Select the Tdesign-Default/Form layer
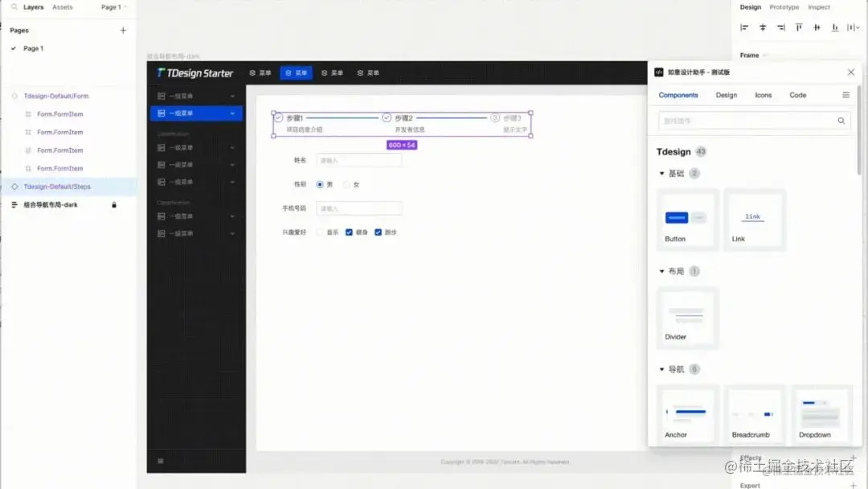Viewport: 868px width, 489px height. pos(68,96)
